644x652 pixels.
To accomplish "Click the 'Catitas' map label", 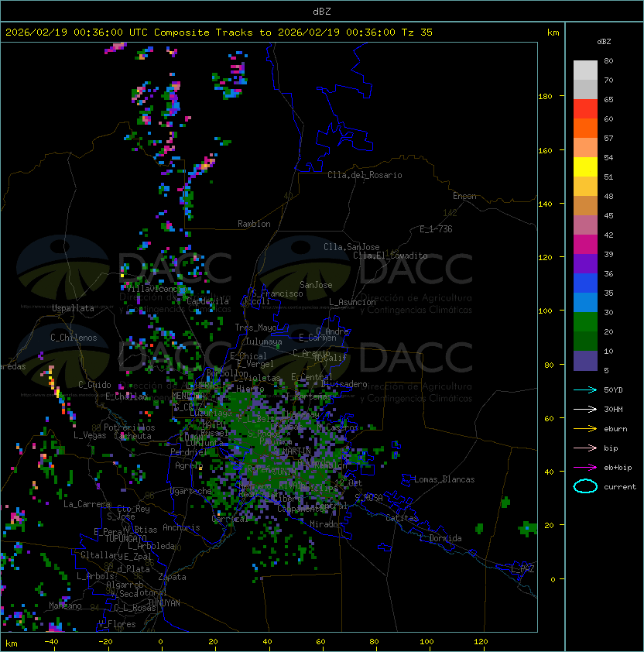I will pos(402,518).
